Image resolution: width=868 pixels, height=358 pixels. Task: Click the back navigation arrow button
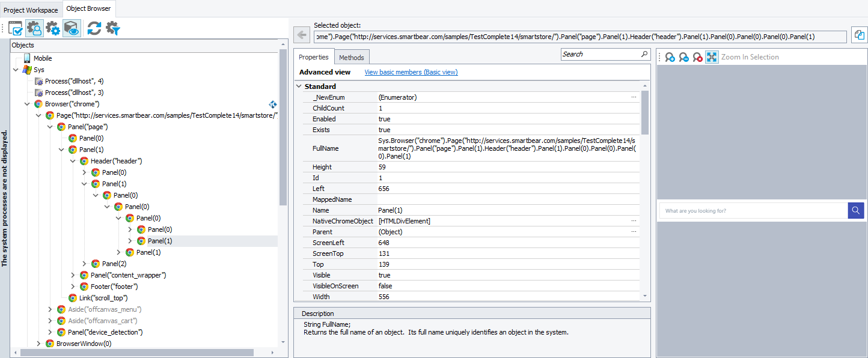click(301, 34)
